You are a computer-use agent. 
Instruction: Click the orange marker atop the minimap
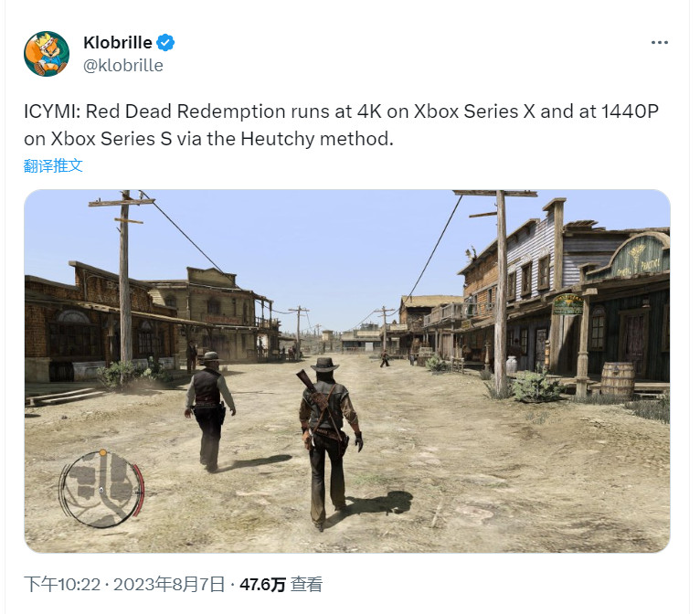[x=102, y=452]
